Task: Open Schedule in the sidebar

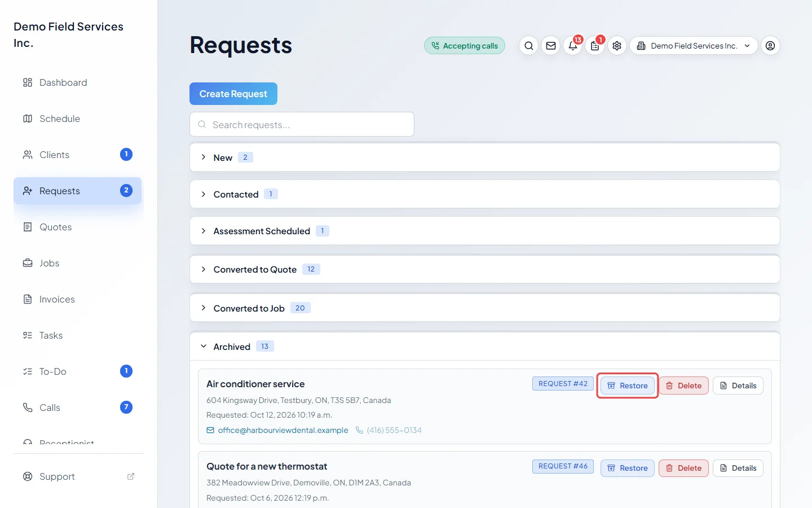Action: (x=77, y=119)
